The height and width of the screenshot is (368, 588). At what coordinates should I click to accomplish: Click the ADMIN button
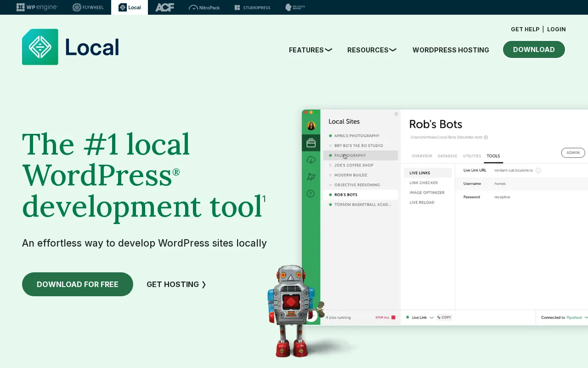tap(573, 153)
